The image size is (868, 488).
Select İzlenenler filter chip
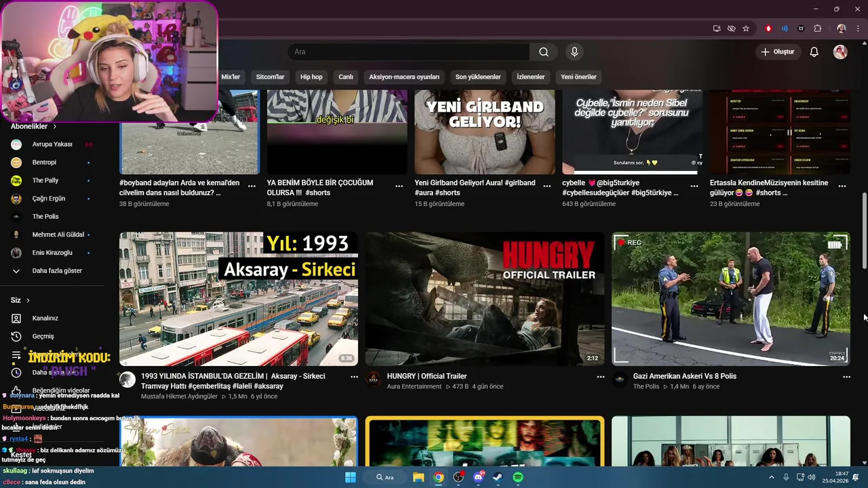pos(531,77)
